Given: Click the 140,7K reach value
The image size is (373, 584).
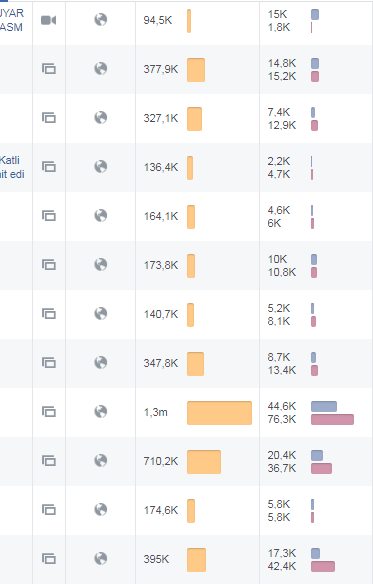Looking at the screenshot, I should point(161,314).
